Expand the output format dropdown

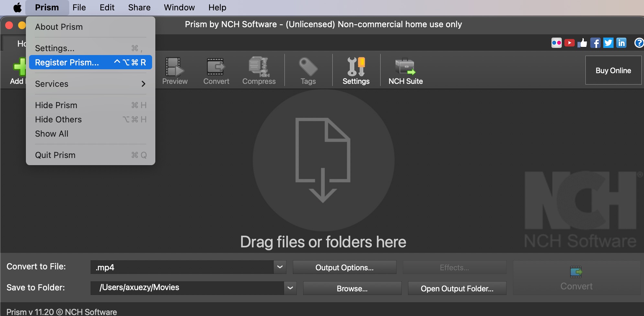coord(280,267)
